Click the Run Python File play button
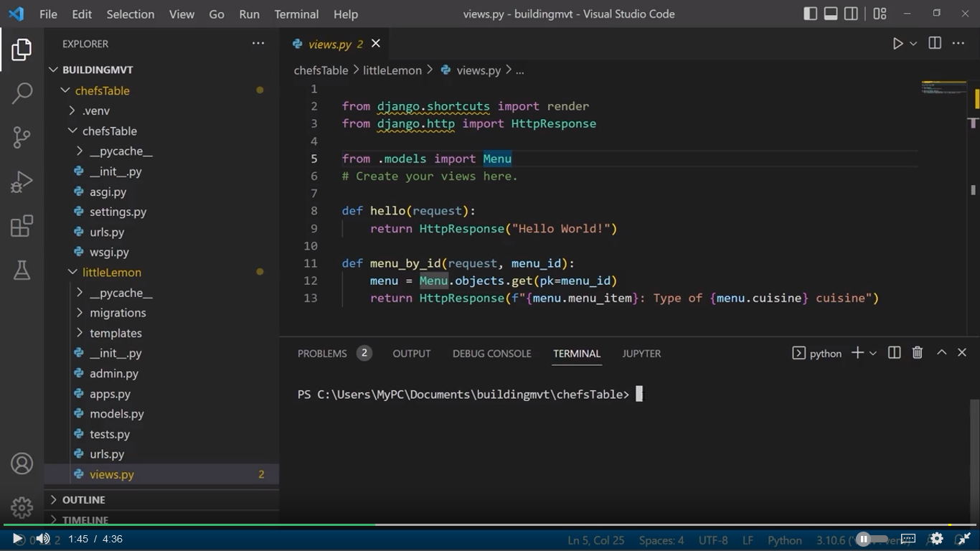 tap(897, 44)
